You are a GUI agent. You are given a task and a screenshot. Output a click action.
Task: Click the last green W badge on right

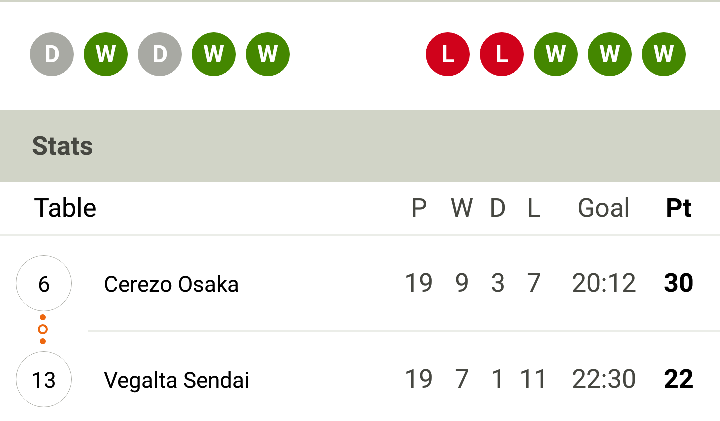[664, 54]
